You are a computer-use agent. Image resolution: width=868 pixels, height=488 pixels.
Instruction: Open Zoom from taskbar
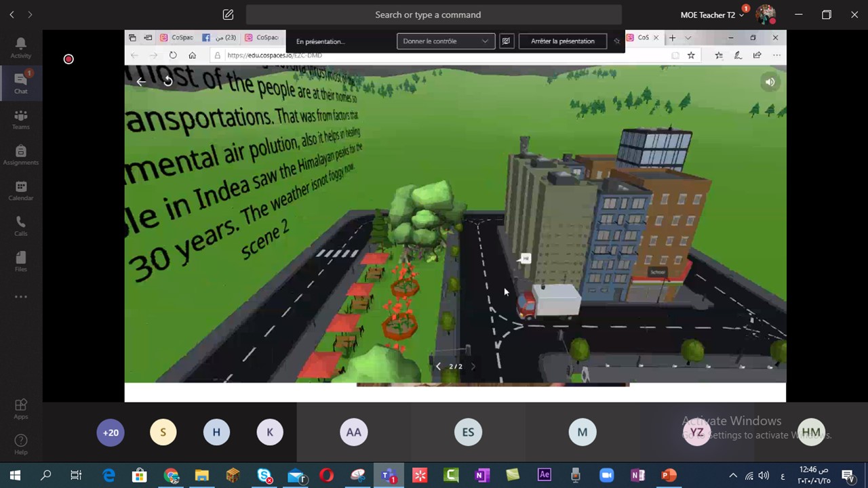pyautogui.click(x=607, y=476)
